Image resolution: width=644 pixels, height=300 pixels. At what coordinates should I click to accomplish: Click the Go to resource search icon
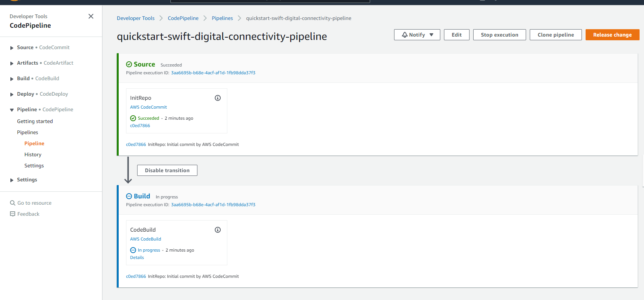[13, 203]
